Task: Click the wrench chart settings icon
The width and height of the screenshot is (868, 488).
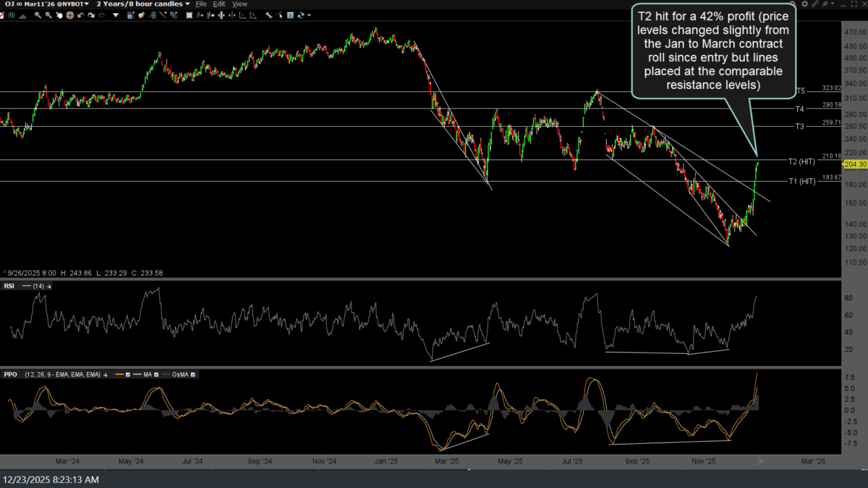Action: coord(268,15)
